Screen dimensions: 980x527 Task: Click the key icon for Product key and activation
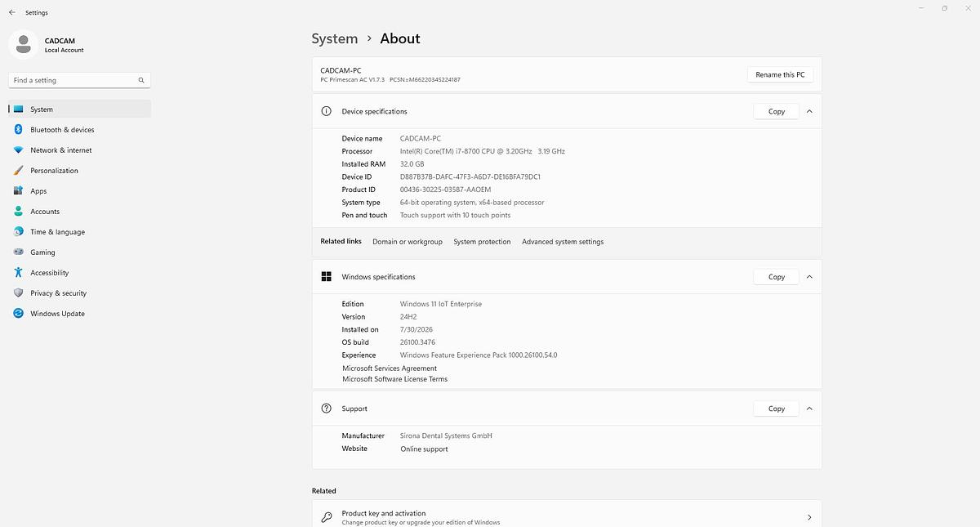coord(326,517)
